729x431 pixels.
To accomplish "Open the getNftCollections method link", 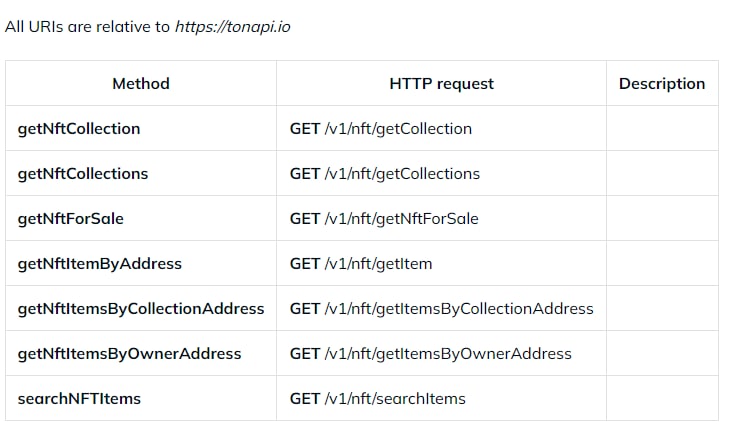I will (x=83, y=174).
